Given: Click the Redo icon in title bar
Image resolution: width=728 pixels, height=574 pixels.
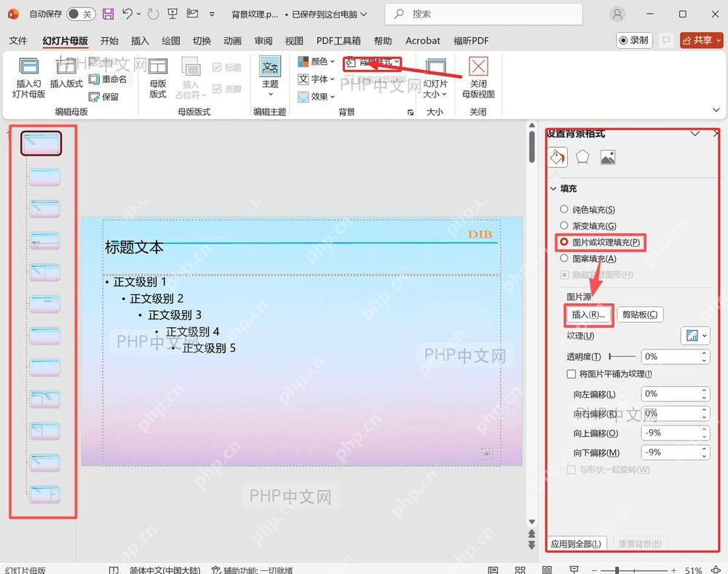Looking at the screenshot, I should coord(153,15).
